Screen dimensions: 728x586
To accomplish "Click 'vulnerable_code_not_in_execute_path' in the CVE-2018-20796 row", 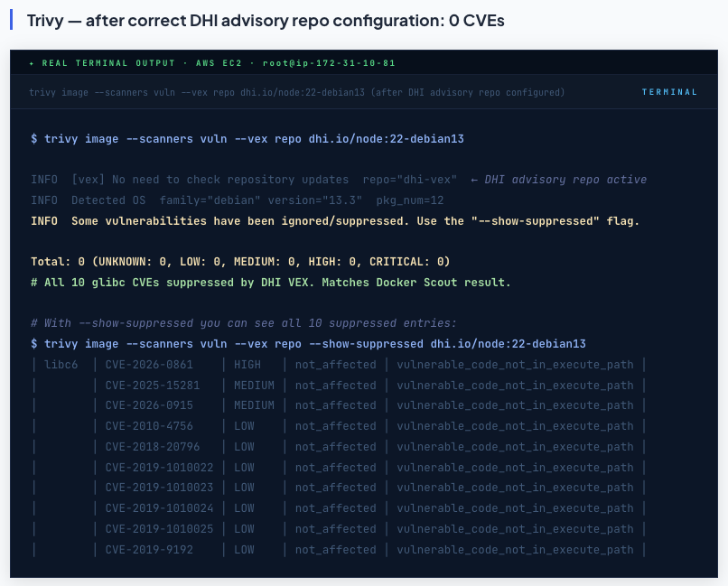I will (x=515, y=447).
